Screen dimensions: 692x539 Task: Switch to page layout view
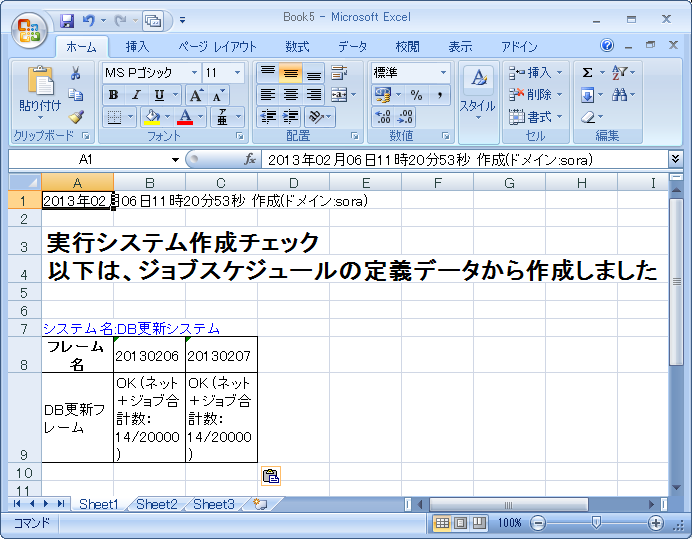[460, 524]
